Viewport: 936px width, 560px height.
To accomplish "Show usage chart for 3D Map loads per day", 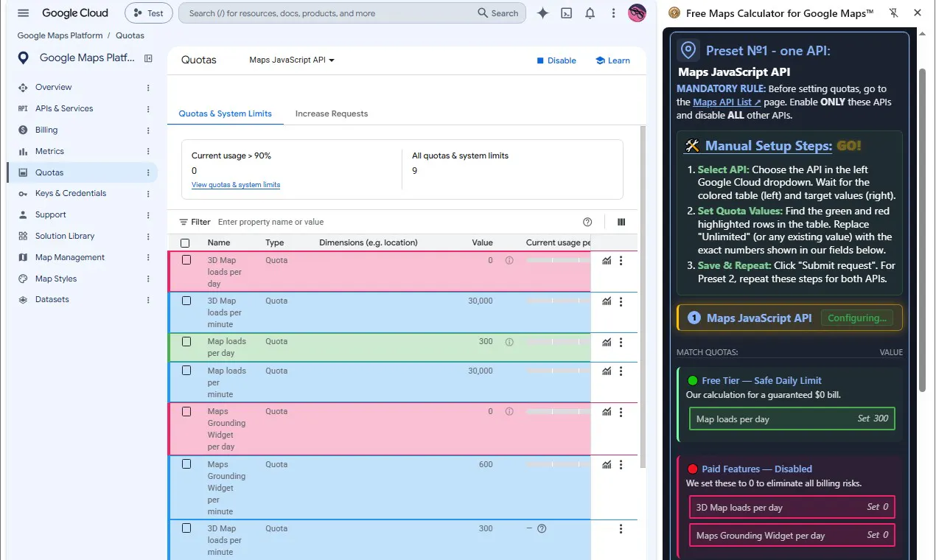I will [x=607, y=260].
